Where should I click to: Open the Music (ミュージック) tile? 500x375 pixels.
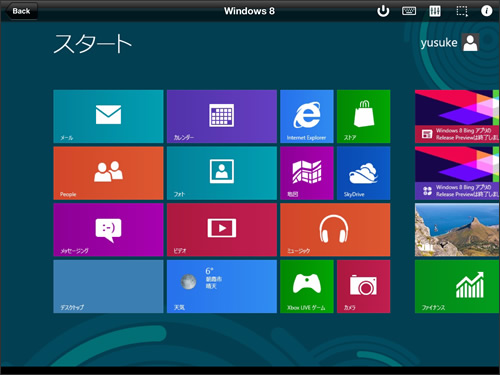[x=335, y=230]
